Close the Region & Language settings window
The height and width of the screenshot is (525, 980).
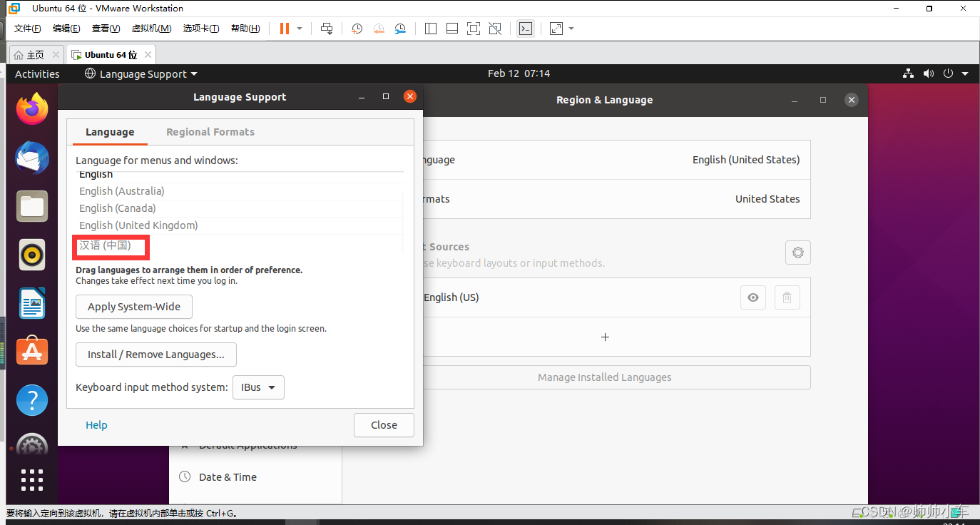click(851, 100)
